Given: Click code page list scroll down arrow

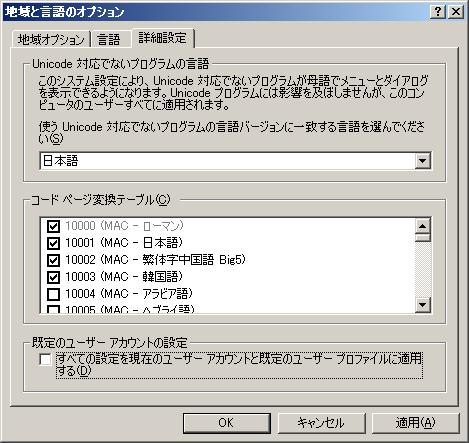Looking at the screenshot, I should (x=423, y=305).
